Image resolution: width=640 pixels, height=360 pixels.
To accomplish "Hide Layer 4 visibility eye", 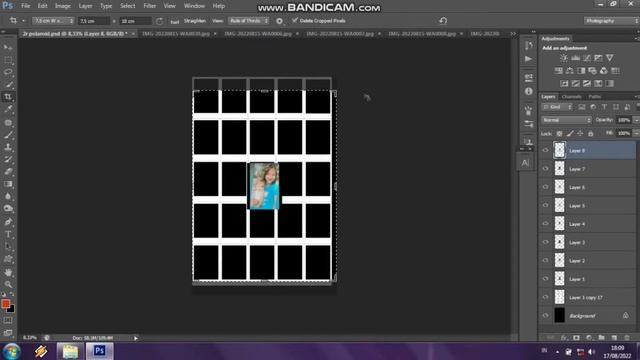I will click(x=545, y=224).
